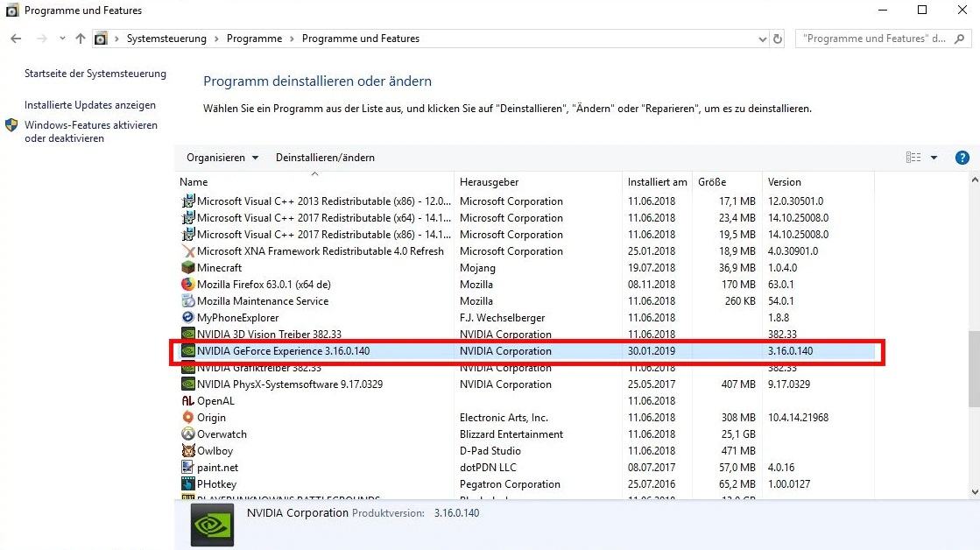Click the Owlboy icon

coord(187,451)
